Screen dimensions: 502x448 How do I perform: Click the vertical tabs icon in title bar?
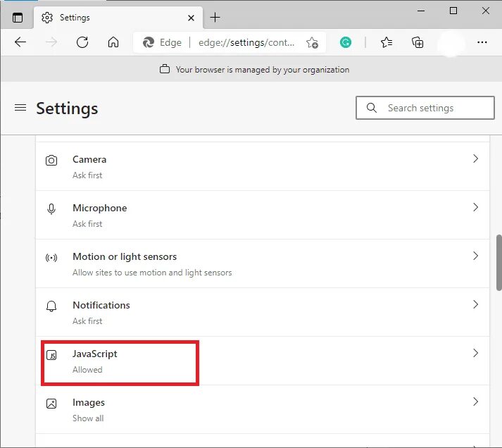18,18
